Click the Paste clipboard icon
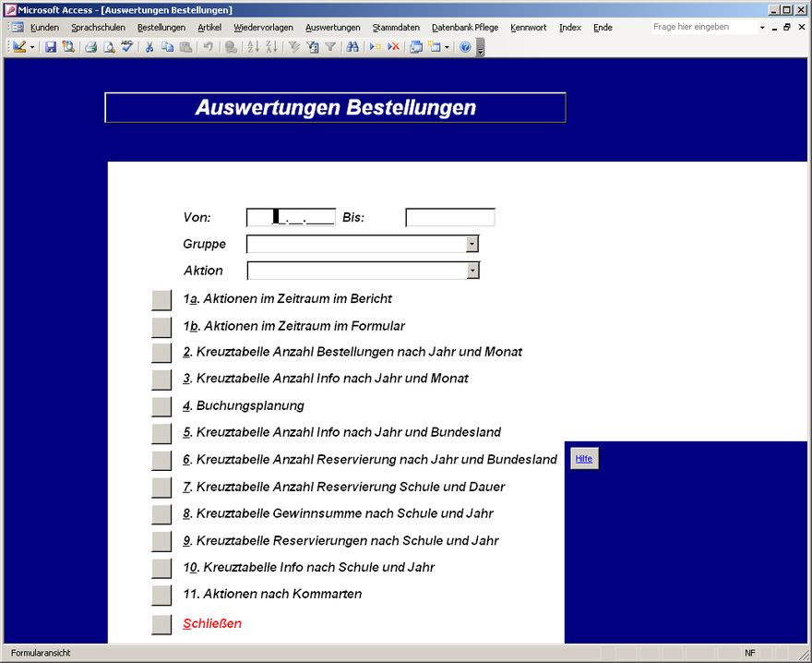 185,47
